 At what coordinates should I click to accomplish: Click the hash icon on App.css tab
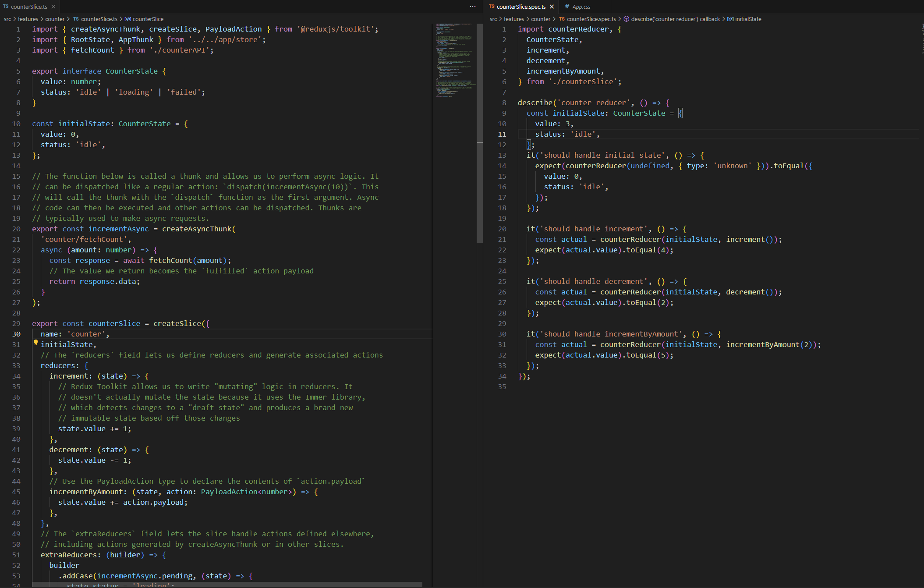(567, 7)
